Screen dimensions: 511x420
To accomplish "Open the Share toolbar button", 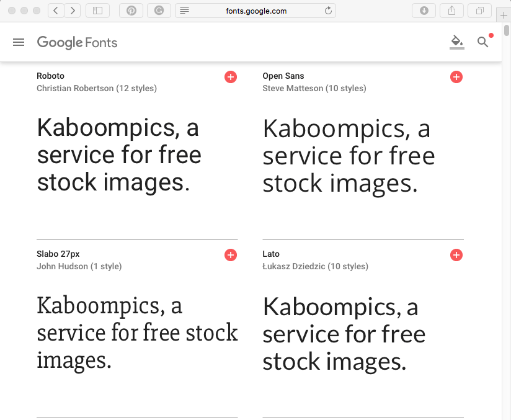I will [451, 11].
